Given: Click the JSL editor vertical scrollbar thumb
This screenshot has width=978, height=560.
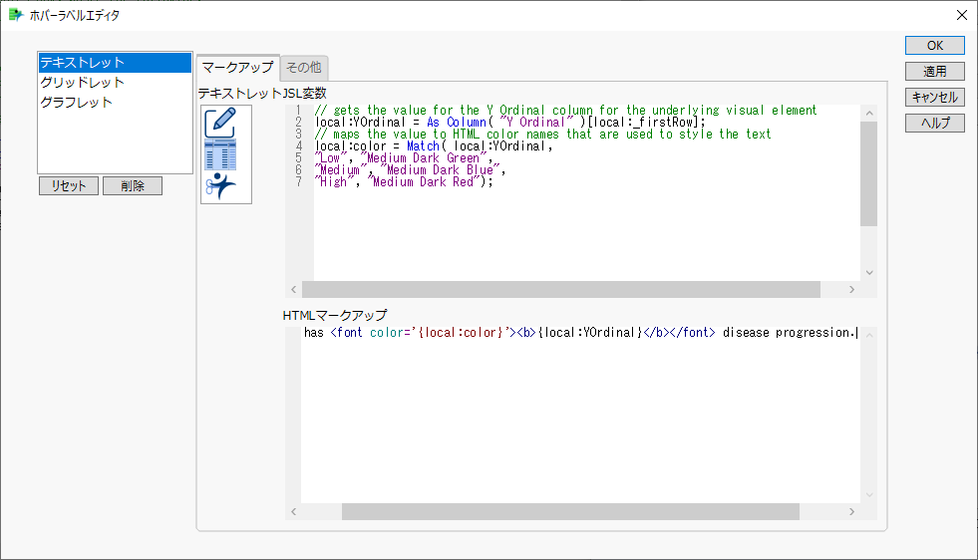Looking at the screenshot, I should pos(868,174).
